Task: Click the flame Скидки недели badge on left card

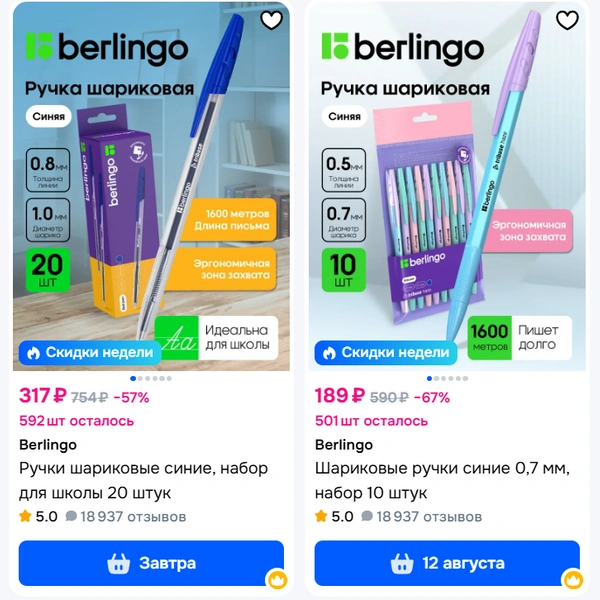Action: coord(90,352)
